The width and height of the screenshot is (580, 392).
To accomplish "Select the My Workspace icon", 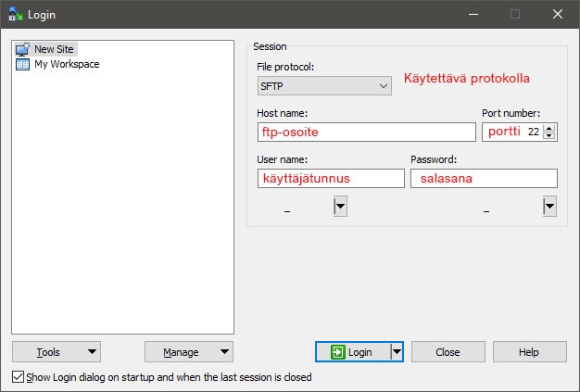I will point(22,65).
